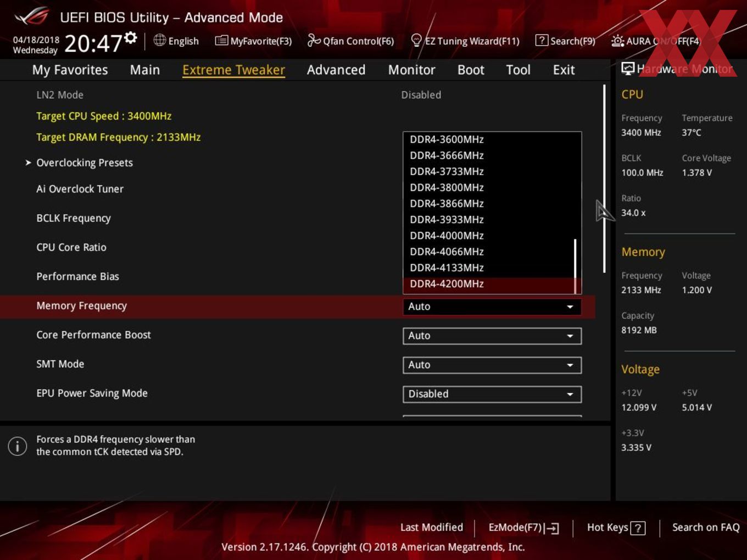Click the EzMode exit arrow icon
The width and height of the screenshot is (747, 560).
click(553, 528)
